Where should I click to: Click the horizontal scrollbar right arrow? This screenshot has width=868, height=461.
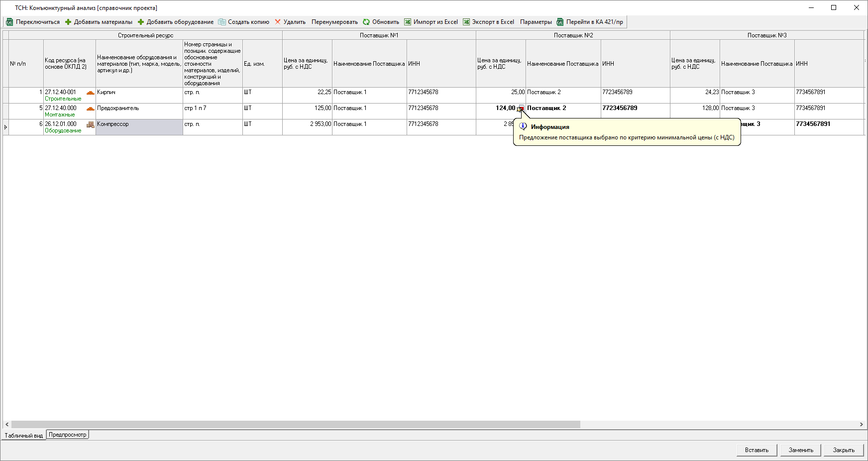[x=861, y=425]
